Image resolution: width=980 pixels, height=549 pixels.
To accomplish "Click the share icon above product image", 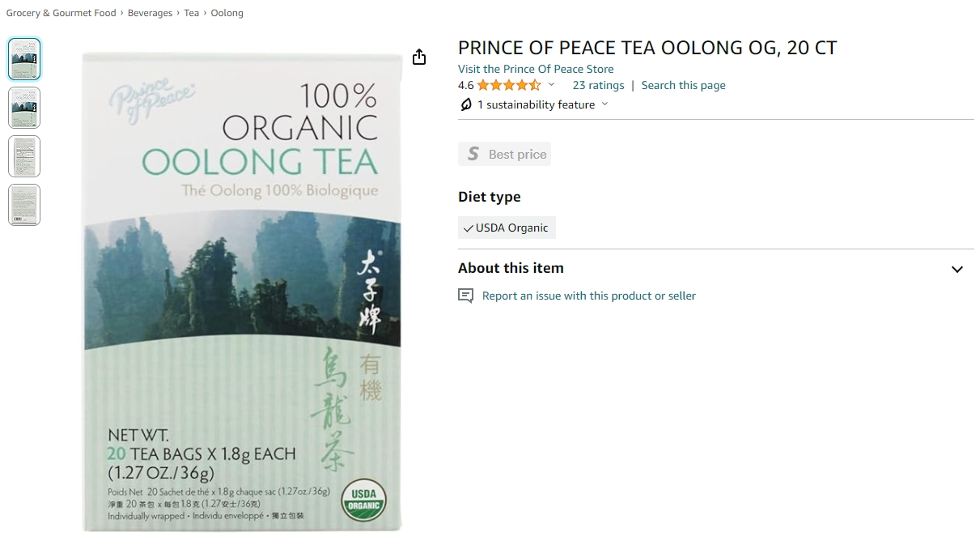I will [x=419, y=57].
